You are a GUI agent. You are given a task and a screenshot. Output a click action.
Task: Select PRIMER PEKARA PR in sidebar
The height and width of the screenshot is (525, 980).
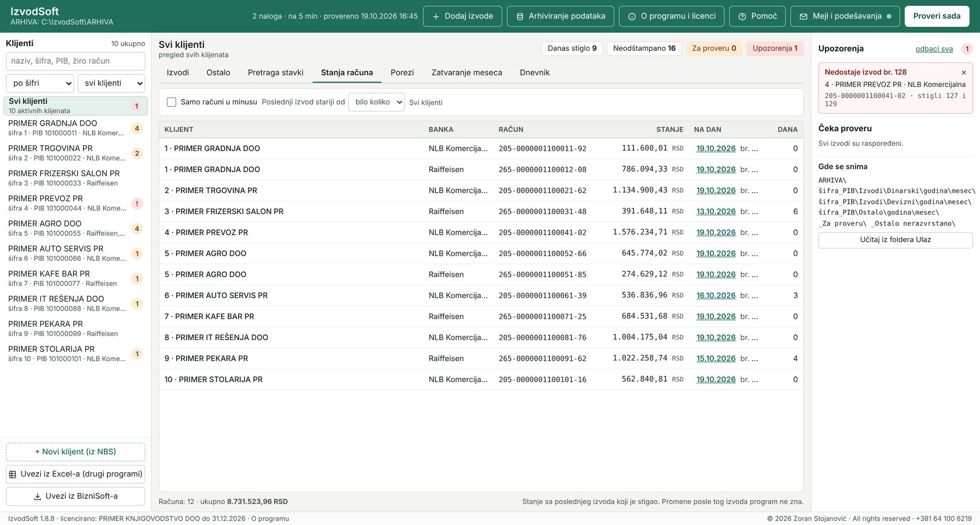pyautogui.click(x=75, y=328)
